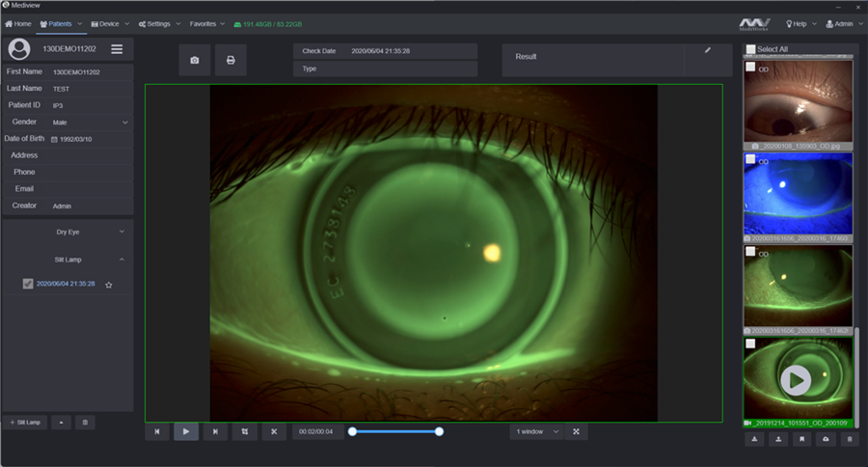Click the video timeline start handle
The image size is (868, 467).
pos(352,431)
